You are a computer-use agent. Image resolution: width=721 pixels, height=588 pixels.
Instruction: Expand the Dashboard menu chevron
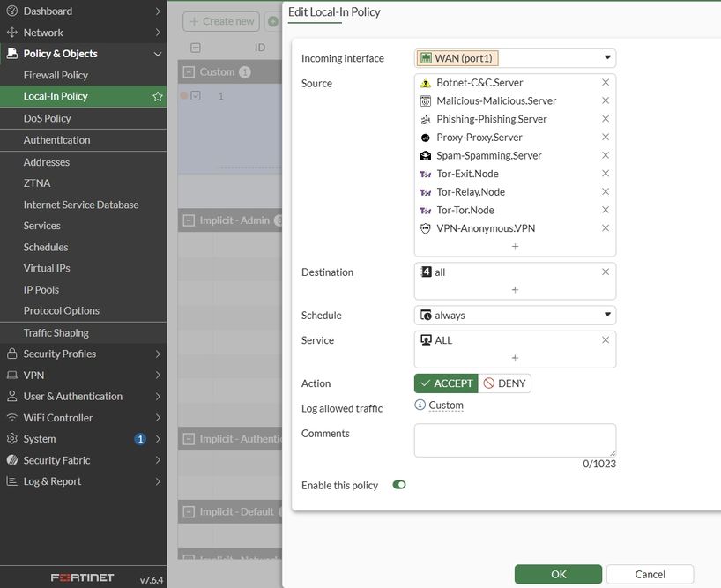pyautogui.click(x=158, y=11)
